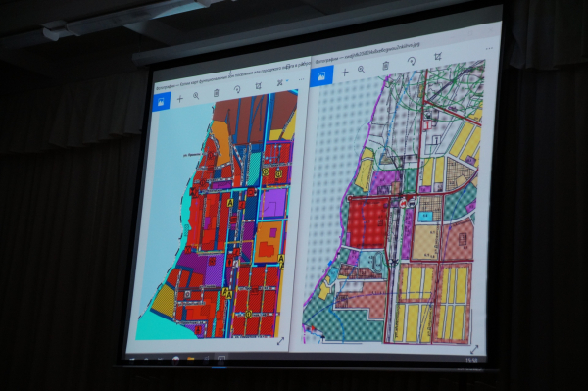
Task: Open File Explorer folder icon on taskbar
Action: coord(191,361)
